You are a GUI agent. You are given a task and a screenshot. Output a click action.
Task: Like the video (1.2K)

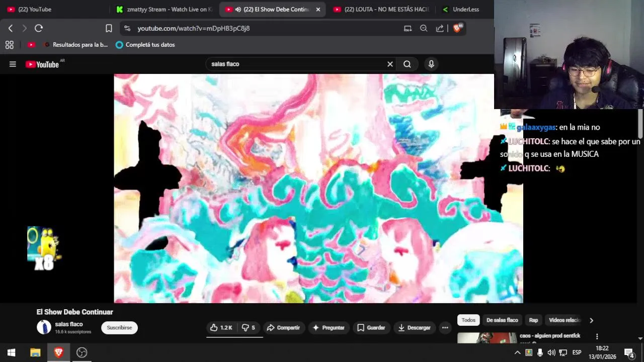221,327
